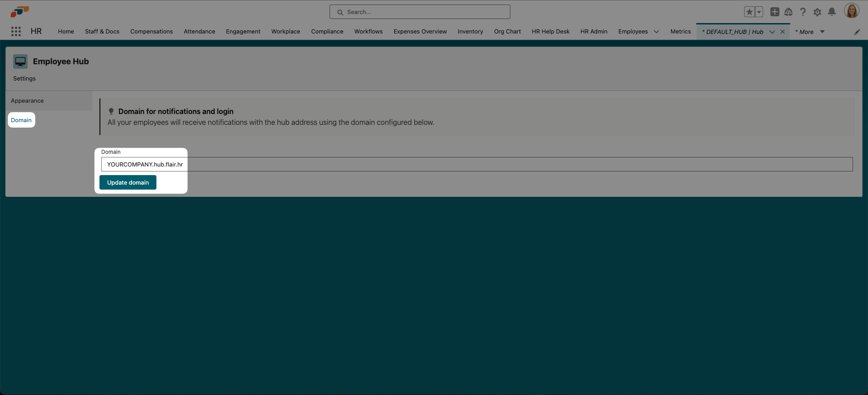The width and height of the screenshot is (868, 395).
Task: Open the App Launcher grid icon
Action: click(16, 31)
